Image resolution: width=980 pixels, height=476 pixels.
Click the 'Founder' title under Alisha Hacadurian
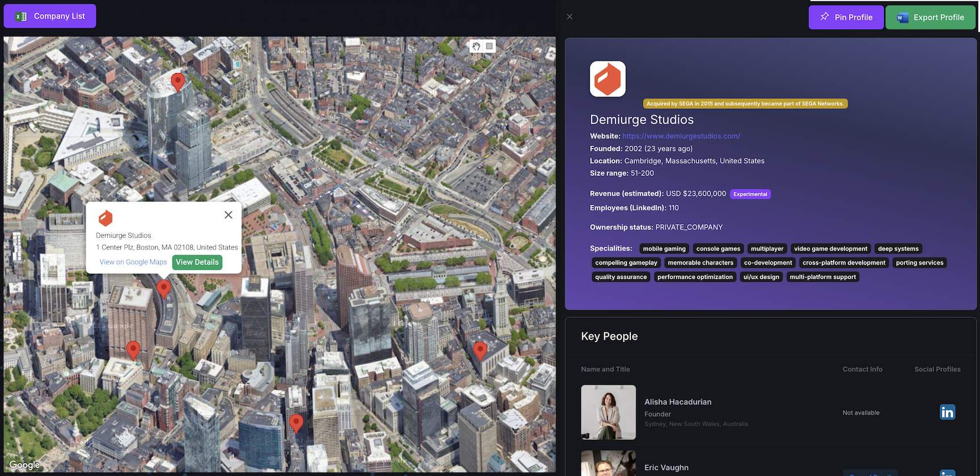pyautogui.click(x=657, y=414)
